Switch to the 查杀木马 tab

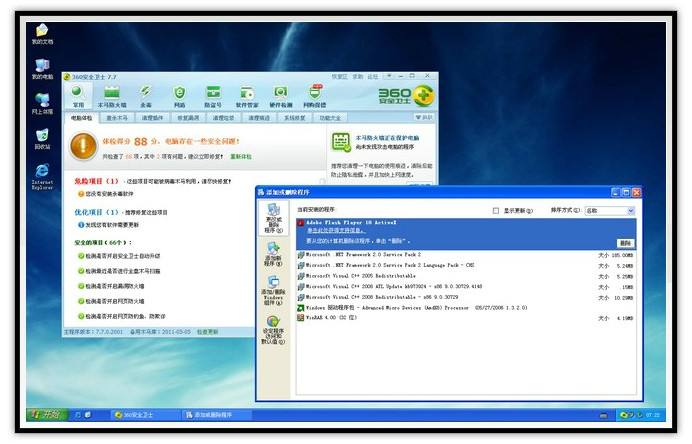point(117,118)
